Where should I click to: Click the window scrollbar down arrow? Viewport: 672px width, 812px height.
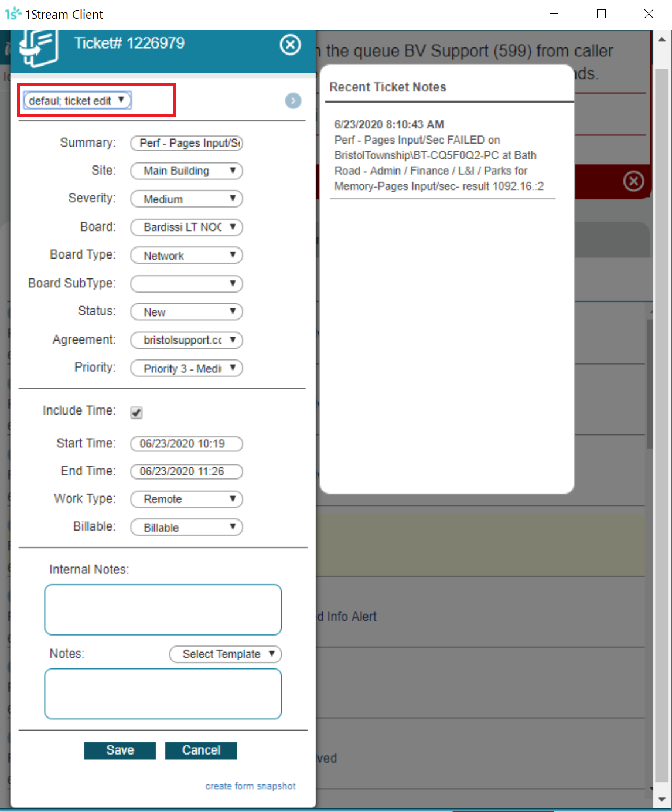click(661, 800)
